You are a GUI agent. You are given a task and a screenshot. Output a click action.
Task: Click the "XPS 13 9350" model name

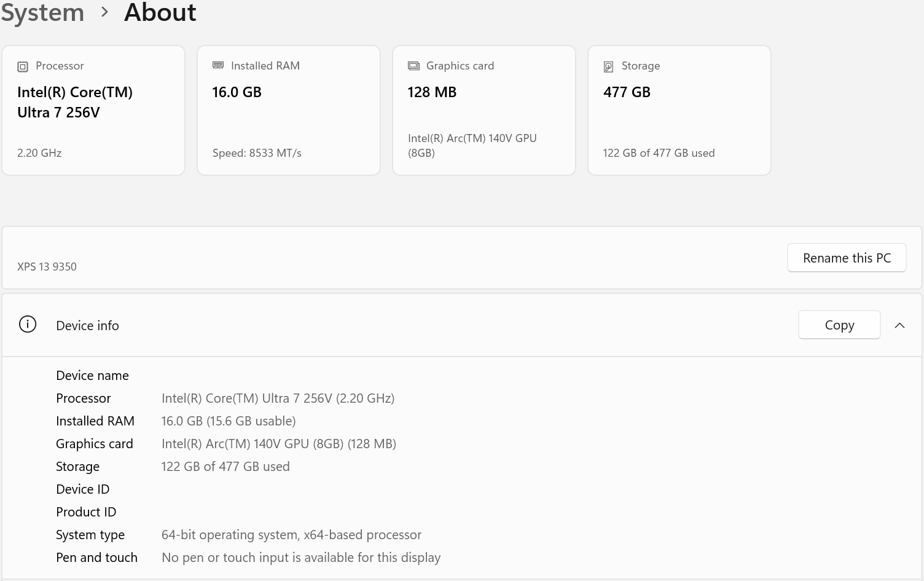pyautogui.click(x=47, y=267)
